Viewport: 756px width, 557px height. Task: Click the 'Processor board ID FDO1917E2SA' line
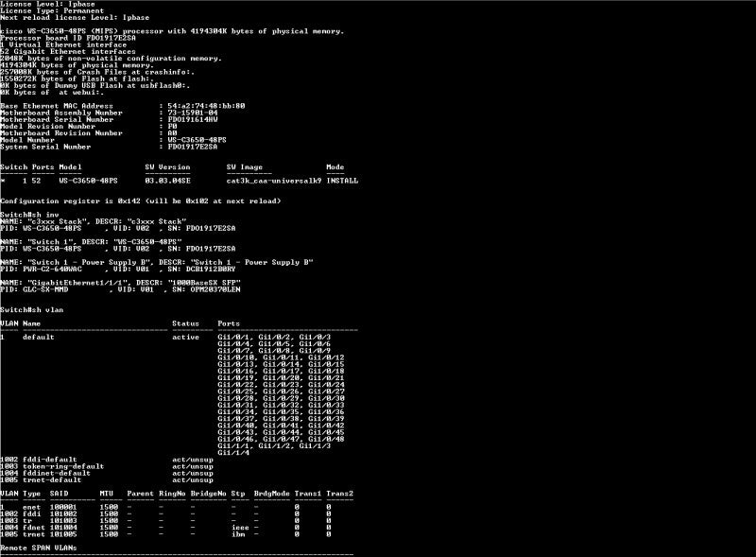pyautogui.click(x=68, y=38)
